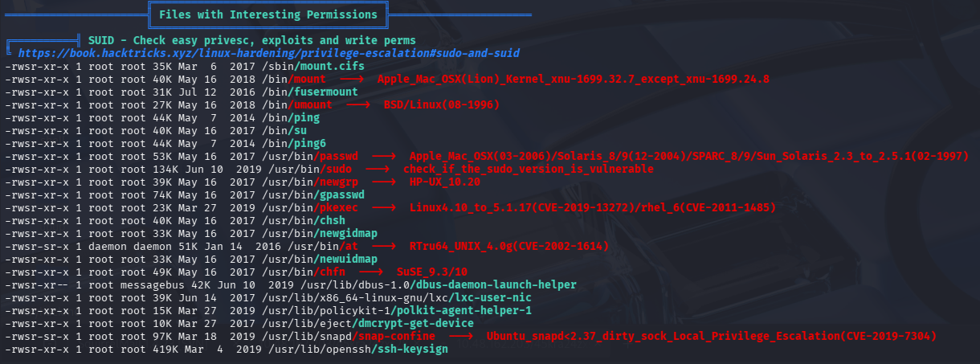Click the RTru64_UNIX CVE-2002-1614 text
980x364 pixels.
click(508, 246)
